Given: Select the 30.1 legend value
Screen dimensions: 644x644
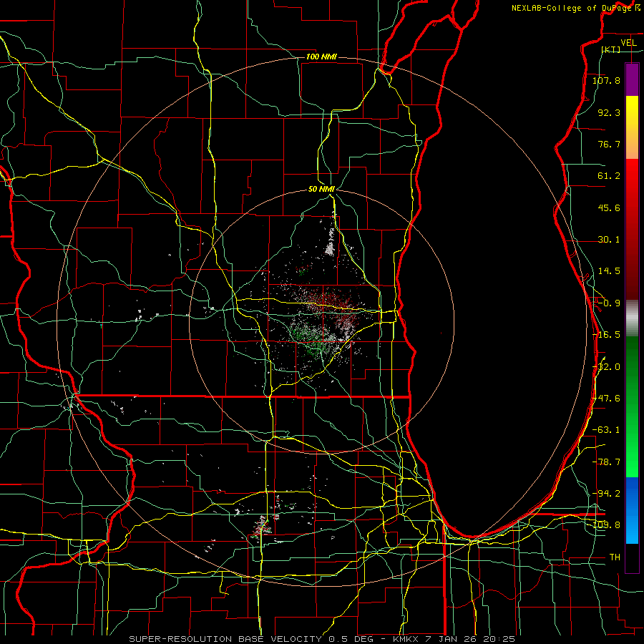Looking at the screenshot, I should 609,240.
